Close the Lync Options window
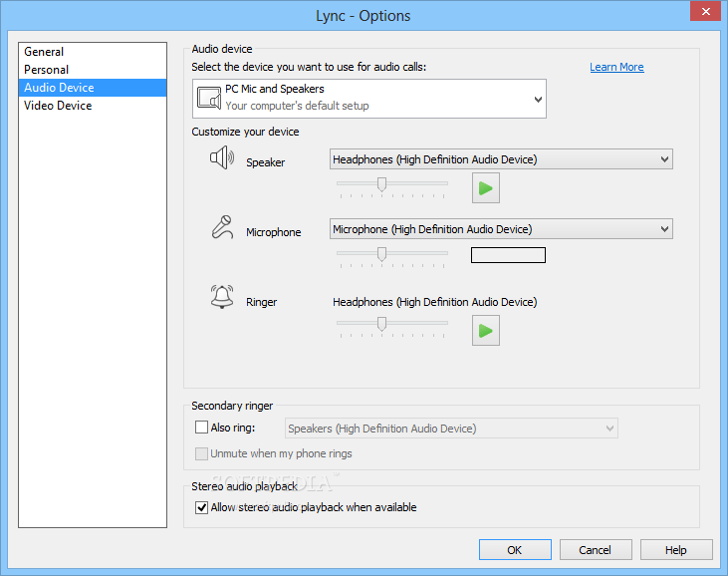Viewport: 728px width, 576px height. click(x=705, y=11)
